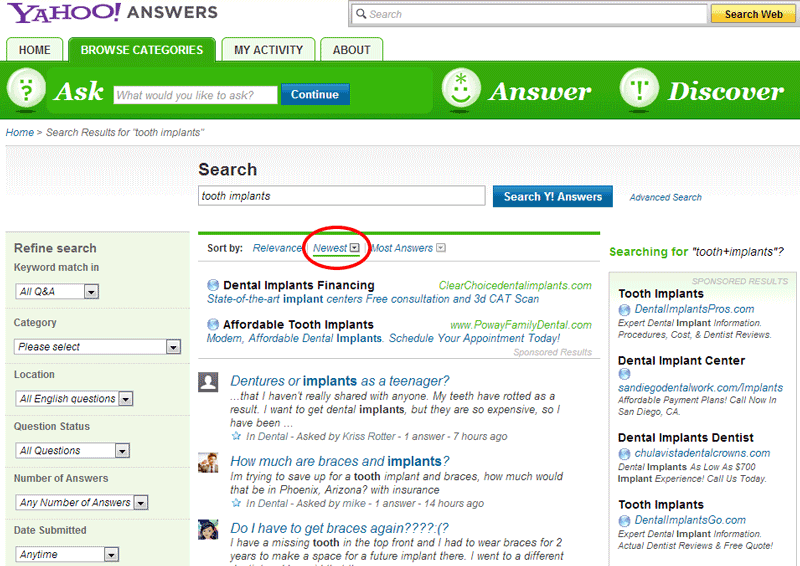The image size is (800, 566).
Task: Visit chulavistadentalcrowns.com sponsored link
Action: point(702,453)
